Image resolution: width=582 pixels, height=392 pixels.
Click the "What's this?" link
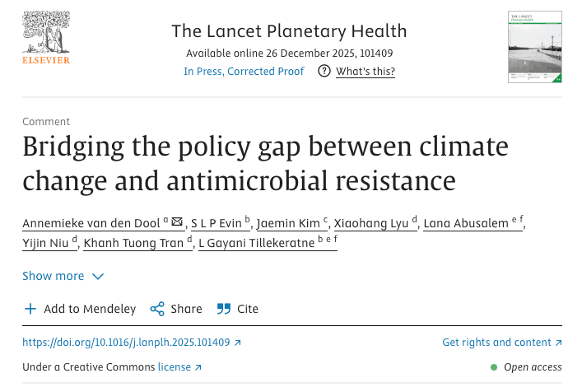tap(365, 72)
